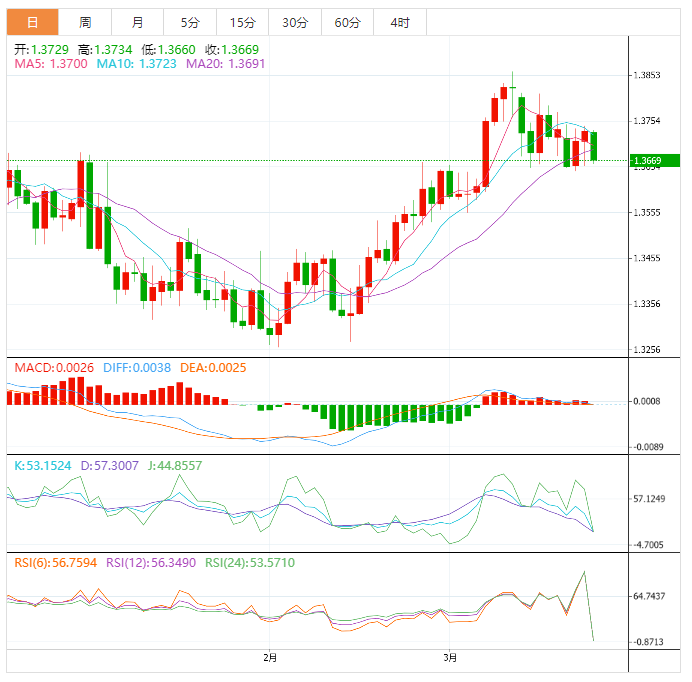The image size is (692, 682).
Task: Choose the 30分 timeframe tab
Action: coord(295,22)
